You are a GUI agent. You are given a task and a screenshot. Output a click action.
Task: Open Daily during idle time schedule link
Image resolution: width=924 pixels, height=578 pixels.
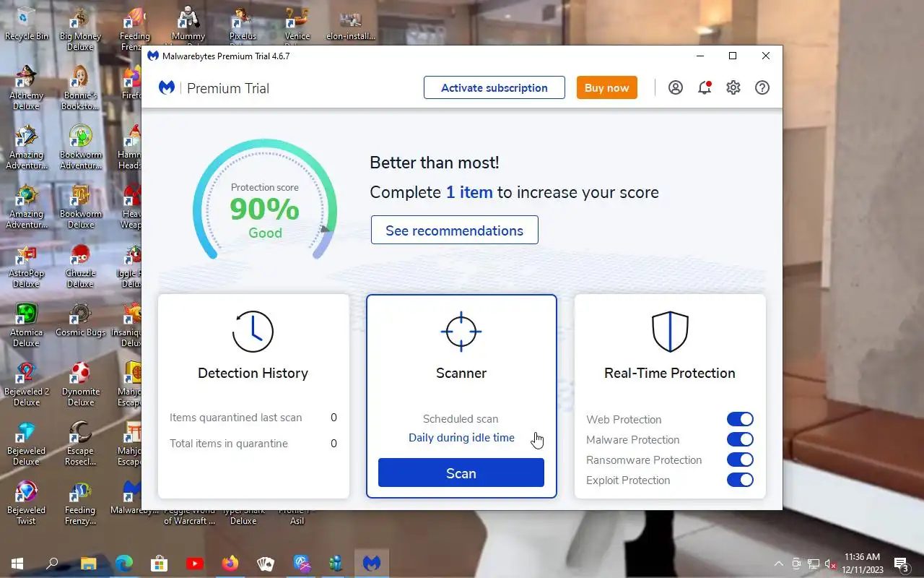coord(461,437)
